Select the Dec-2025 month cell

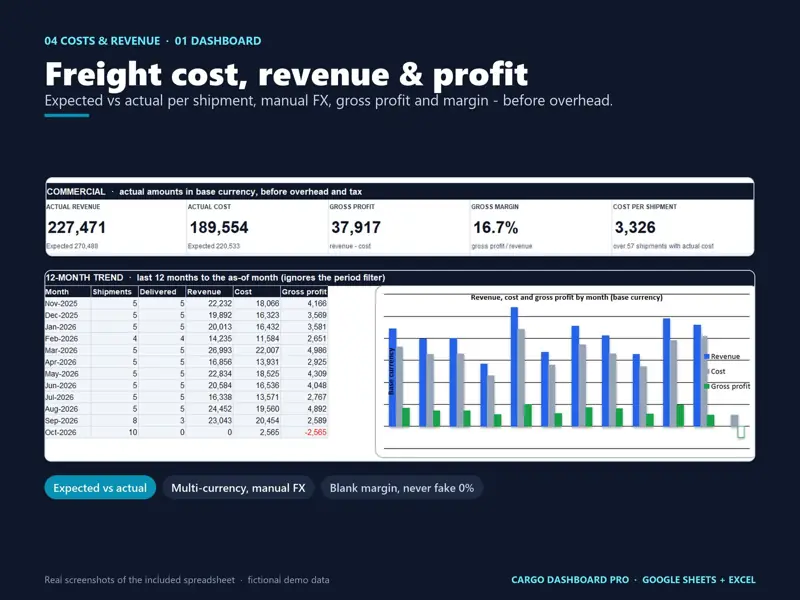pyautogui.click(x=68, y=315)
